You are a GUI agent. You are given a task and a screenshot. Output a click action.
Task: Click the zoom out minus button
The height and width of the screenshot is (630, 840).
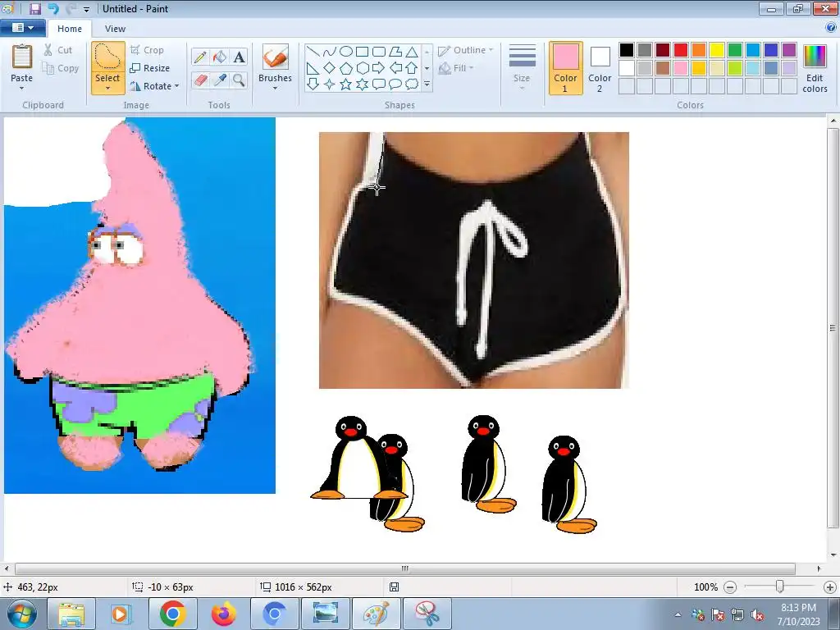(x=729, y=587)
